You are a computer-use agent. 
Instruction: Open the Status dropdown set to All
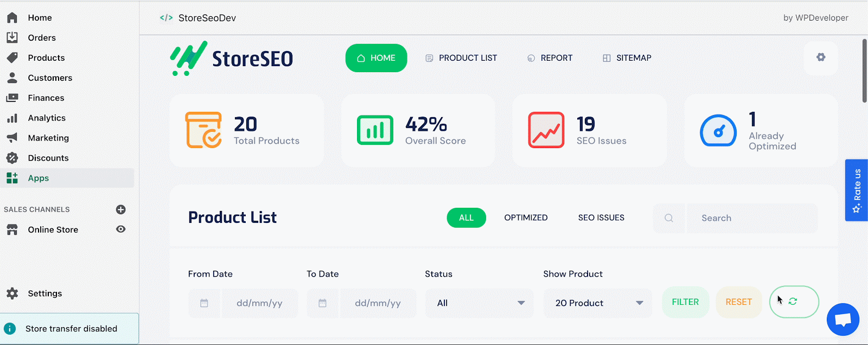(x=480, y=303)
